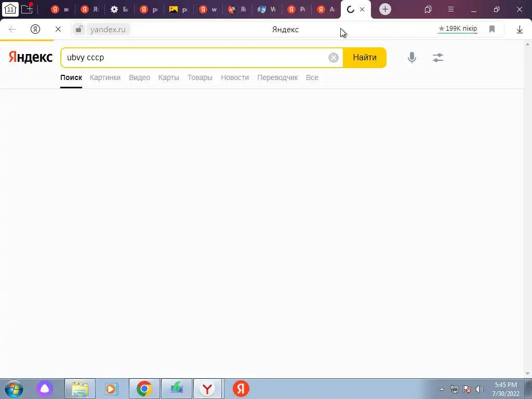
Task: Launch Alice assistant from taskbar
Action: [x=45, y=389]
